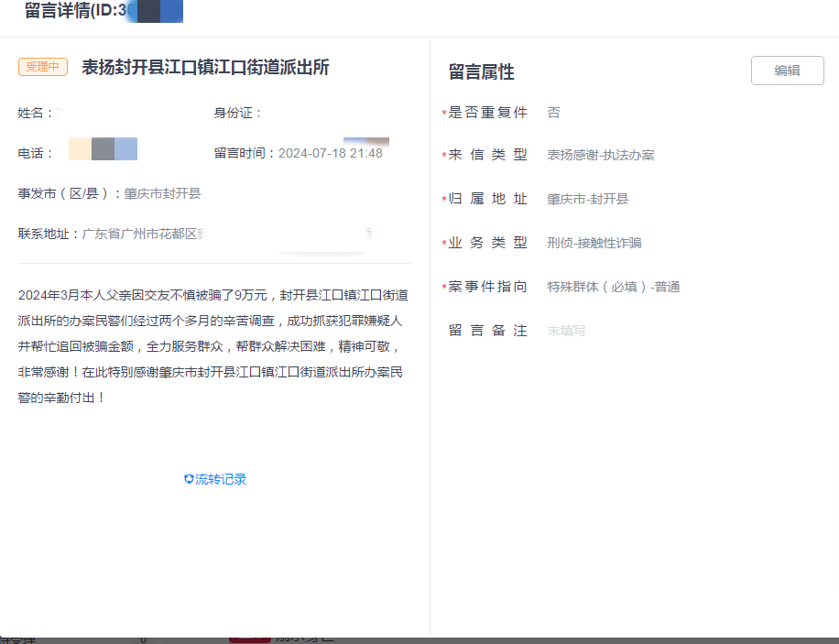Click the 留言时间 value 2024-07-18 21:48
This screenshot has width=839, height=644.
tap(330, 153)
